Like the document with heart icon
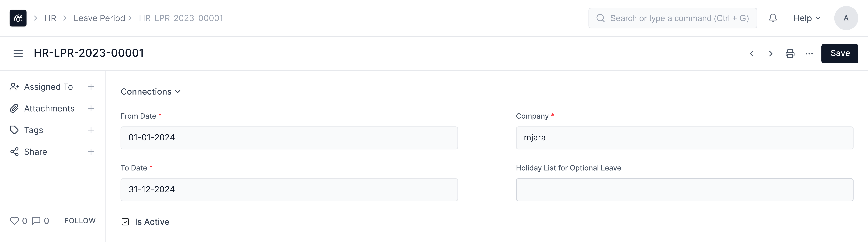The image size is (868, 242). [x=14, y=221]
